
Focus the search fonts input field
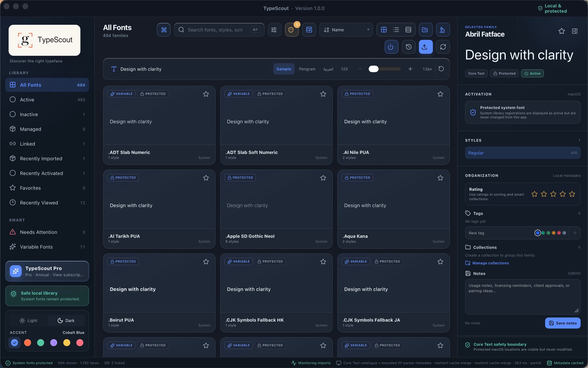pos(219,30)
